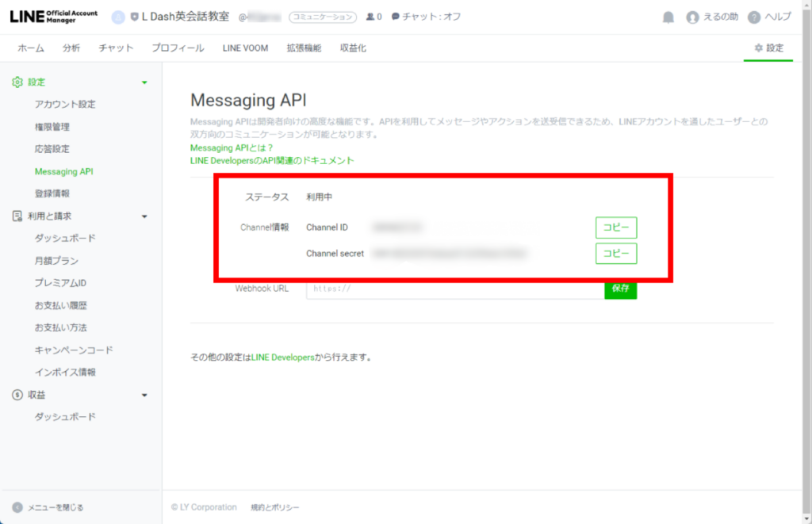The height and width of the screenshot is (524, 812).
Task: Collapse the 利用と請求 sidebar section
Action: point(144,216)
